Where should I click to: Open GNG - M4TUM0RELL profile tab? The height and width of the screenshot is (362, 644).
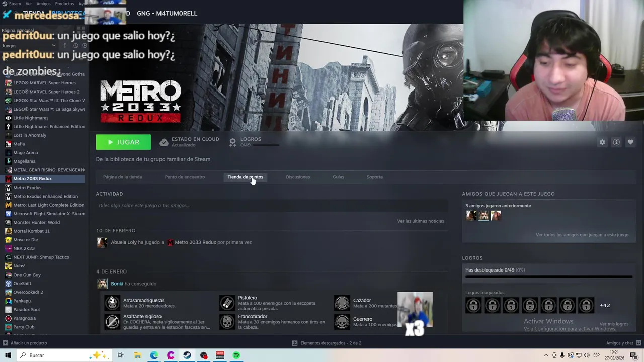pos(167,13)
